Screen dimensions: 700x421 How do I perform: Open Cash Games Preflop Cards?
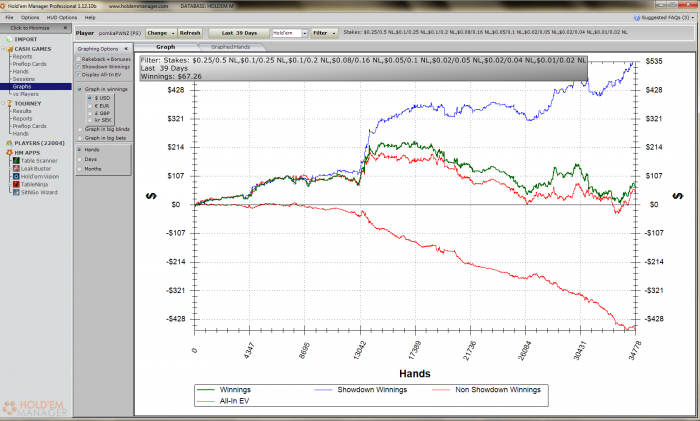[x=29, y=64]
